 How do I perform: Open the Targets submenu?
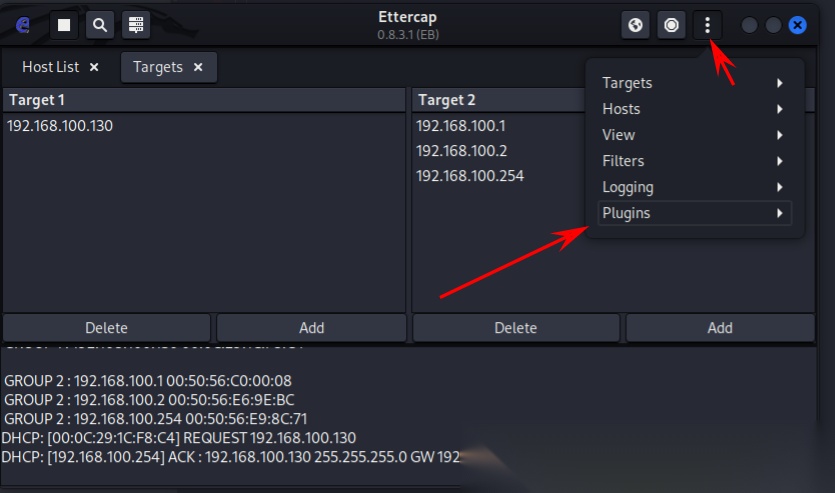(x=694, y=83)
